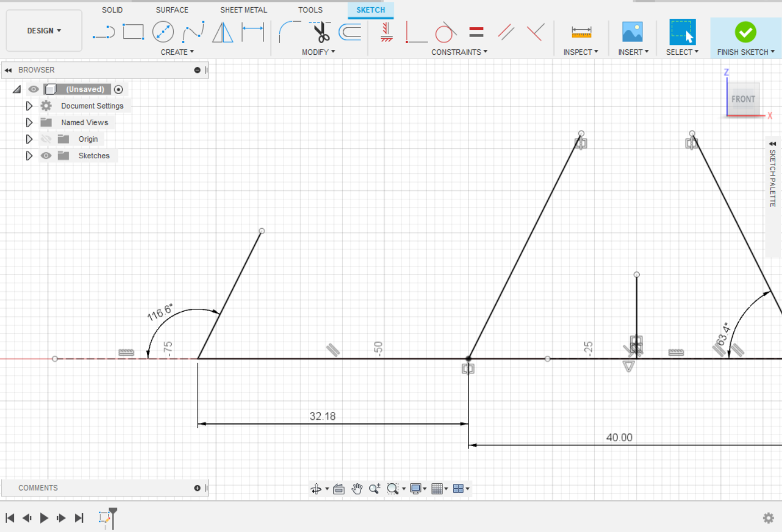Select the Fillet tool

click(x=290, y=32)
